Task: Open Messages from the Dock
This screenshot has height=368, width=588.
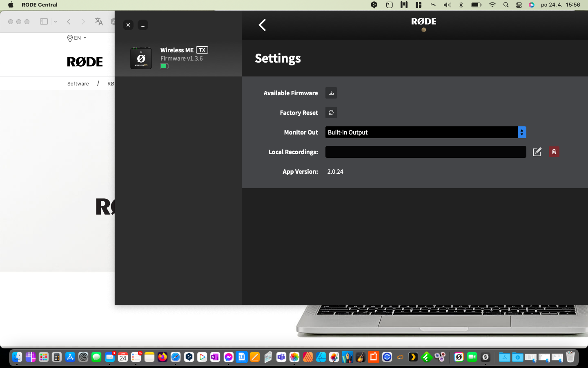Action: 96,357
